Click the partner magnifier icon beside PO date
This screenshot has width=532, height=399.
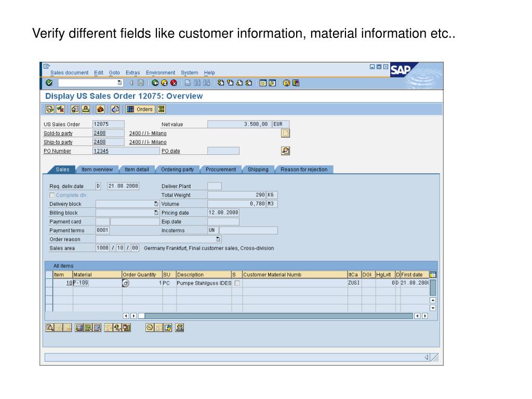[x=285, y=151]
